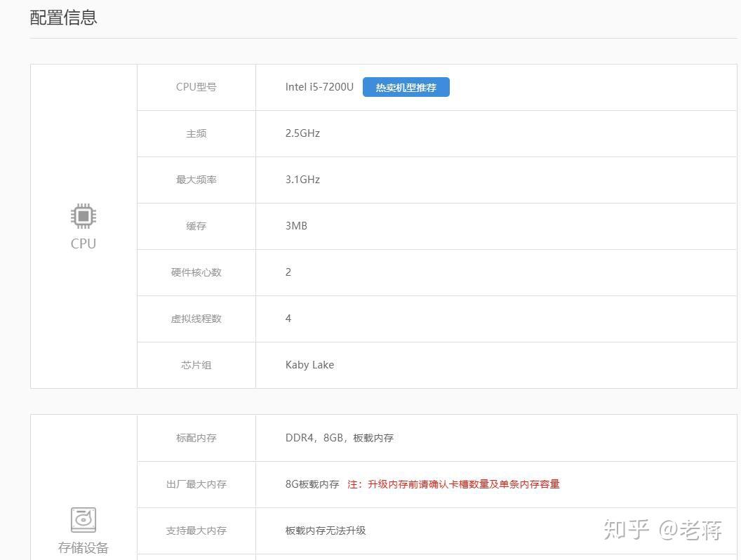
Task: Select the 3.1GHz value
Action: (x=302, y=180)
